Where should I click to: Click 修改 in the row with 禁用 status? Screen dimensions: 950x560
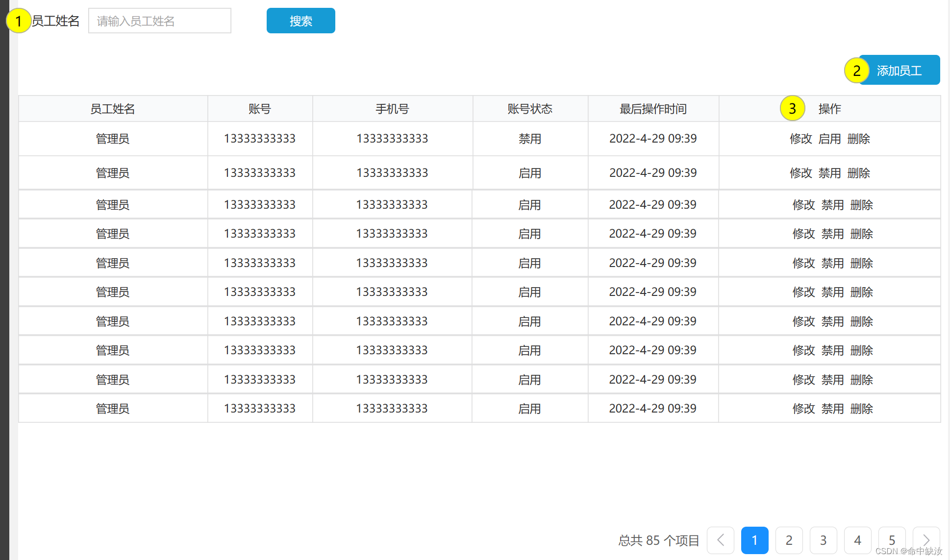[x=800, y=139]
